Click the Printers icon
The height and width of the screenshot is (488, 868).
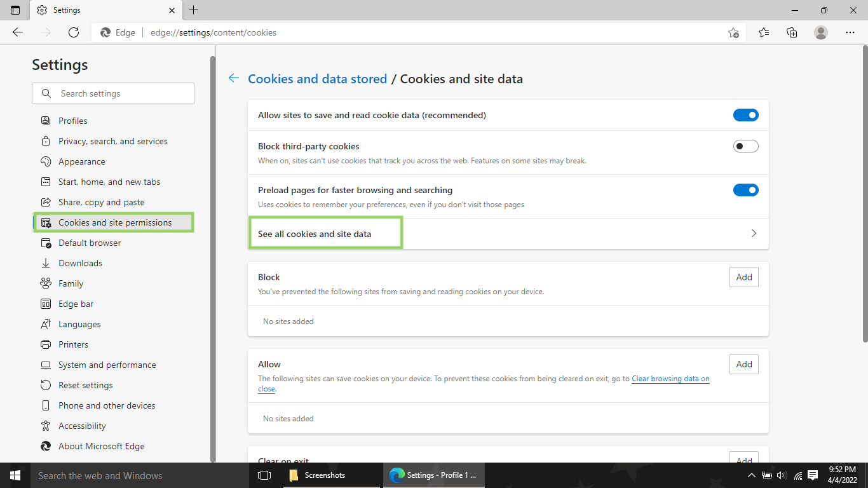tap(46, 344)
